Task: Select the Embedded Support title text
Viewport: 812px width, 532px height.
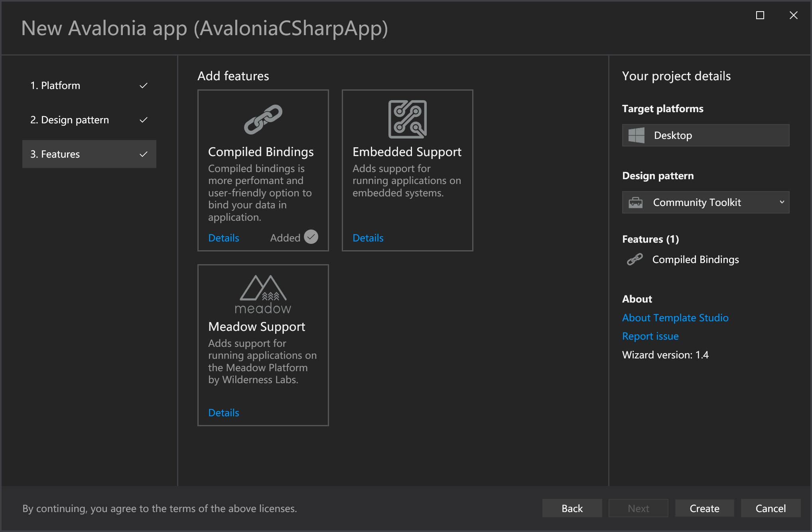Action: pyautogui.click(x=407, y=152)
